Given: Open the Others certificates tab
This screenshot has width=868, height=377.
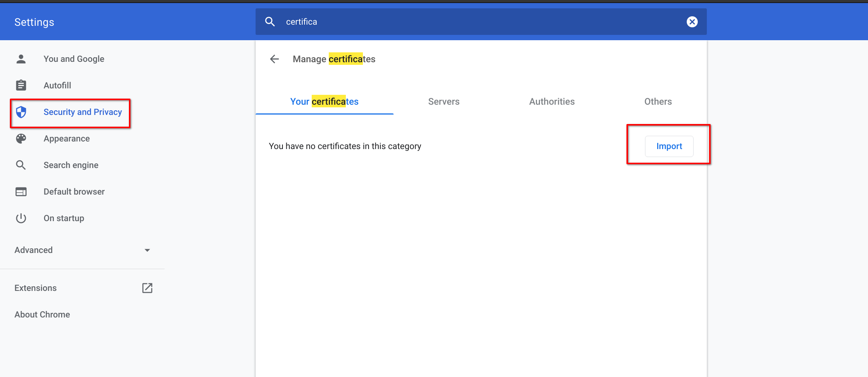Looking at the screenshot, I should coord(658,102).
